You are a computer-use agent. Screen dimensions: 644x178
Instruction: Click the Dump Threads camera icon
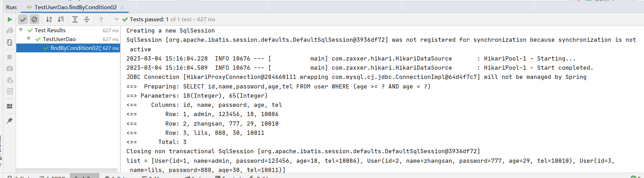tap(10, 68)
